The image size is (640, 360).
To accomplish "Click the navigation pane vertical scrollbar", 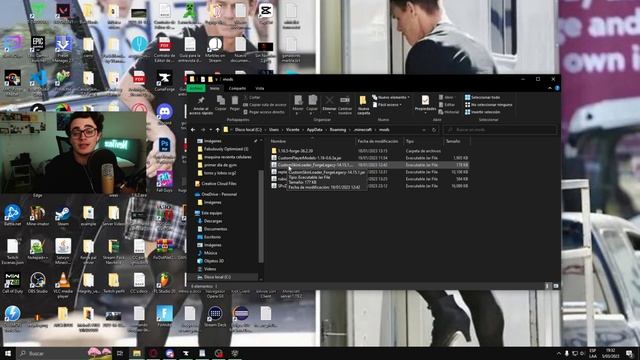I will pyautogui.click(x=261, y=216).
